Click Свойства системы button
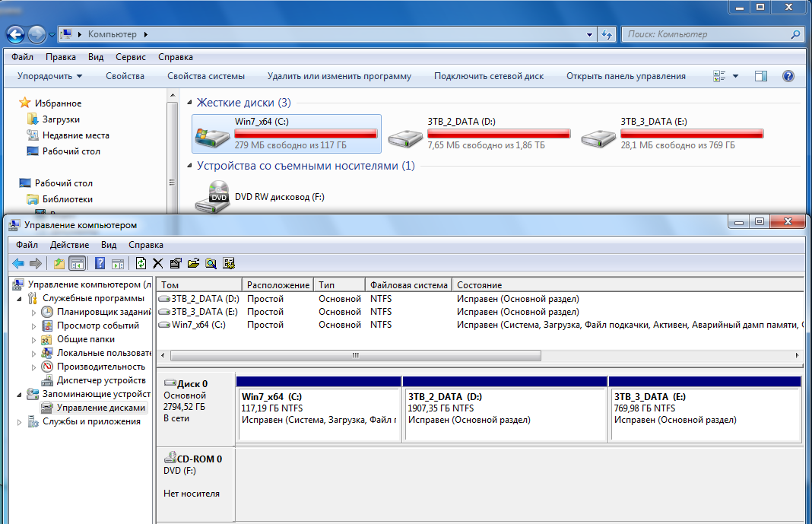Viewport: 812px width, 524px height. pyautogui.click(x=206, y=76)
